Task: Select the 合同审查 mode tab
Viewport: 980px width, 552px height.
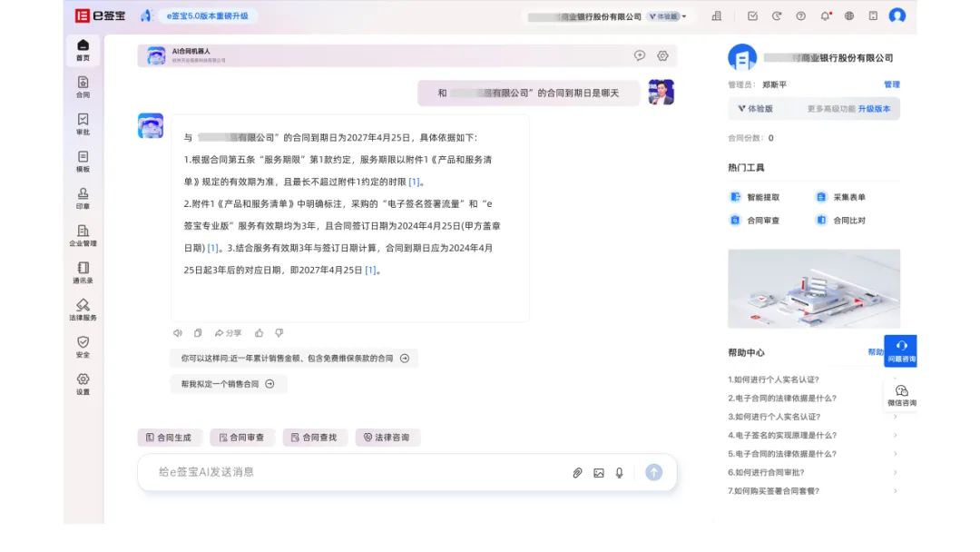Action: [x=241, y=438]
